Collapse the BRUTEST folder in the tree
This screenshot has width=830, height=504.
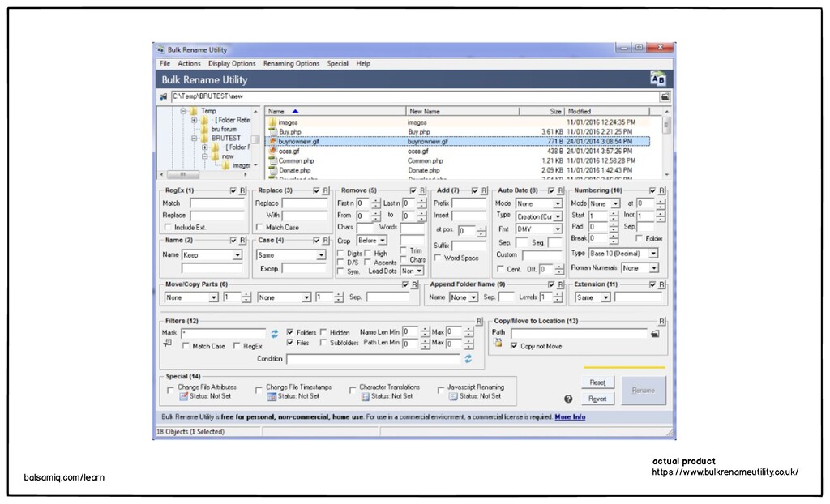coord(195,139)
